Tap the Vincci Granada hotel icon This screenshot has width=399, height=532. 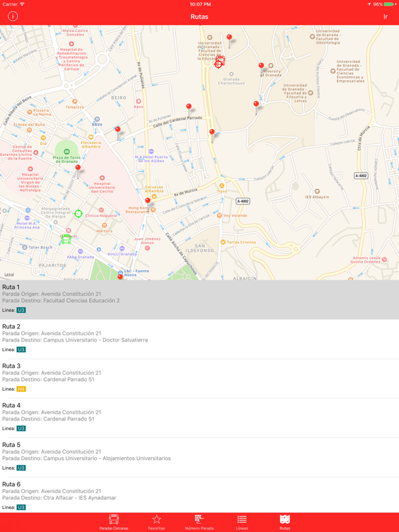click(x=122, y=249)
